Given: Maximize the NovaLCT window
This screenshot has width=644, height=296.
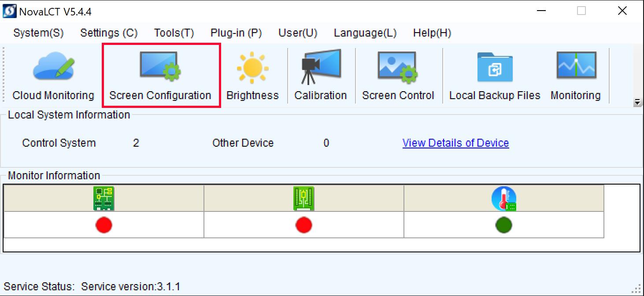Looking at the screenshot, I should pyautogui.click(x=581, y=11).
